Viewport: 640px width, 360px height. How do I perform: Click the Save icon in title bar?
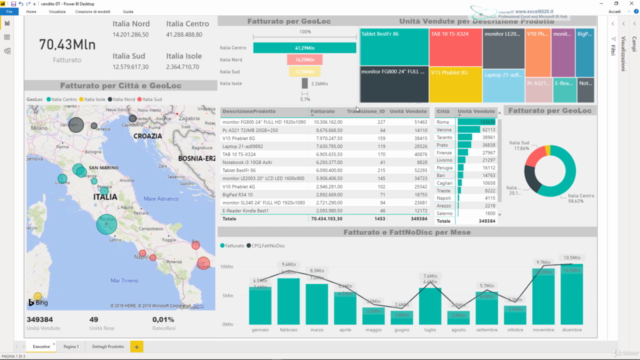click(x=13, y=4)
